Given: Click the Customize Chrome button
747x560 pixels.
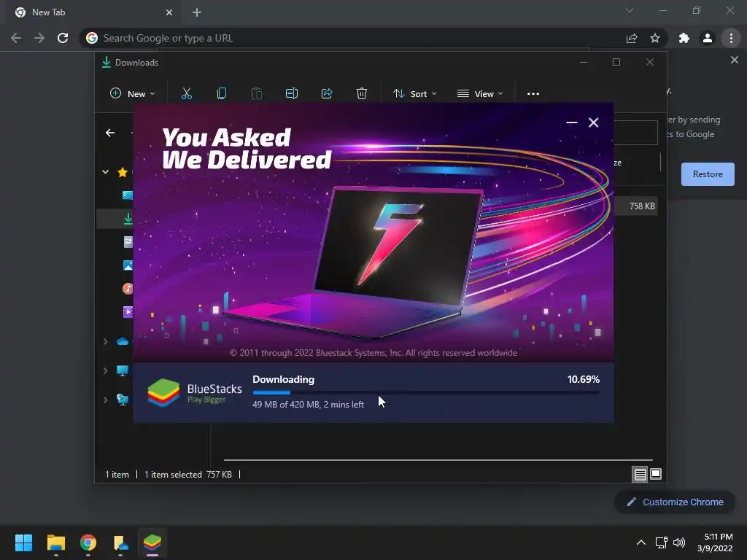Looking at the screenshot, I should pos(675,502).
